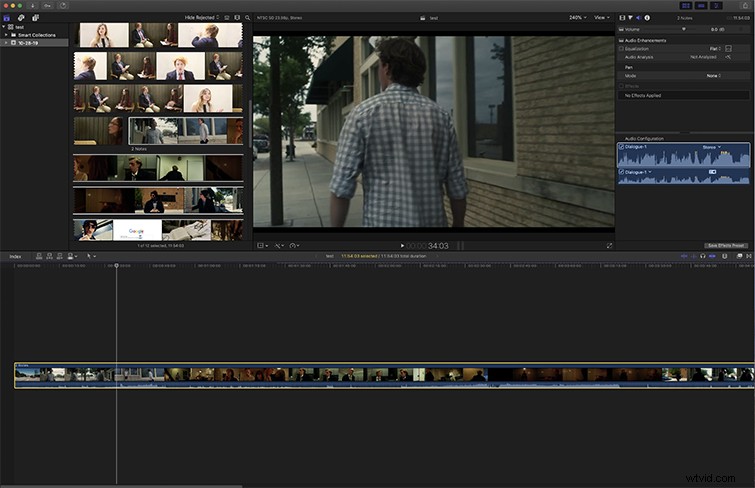Open the Audio inspector speaker icon
Image resolution: width=755 pixels, height=488 pixels.
[638, 18]
